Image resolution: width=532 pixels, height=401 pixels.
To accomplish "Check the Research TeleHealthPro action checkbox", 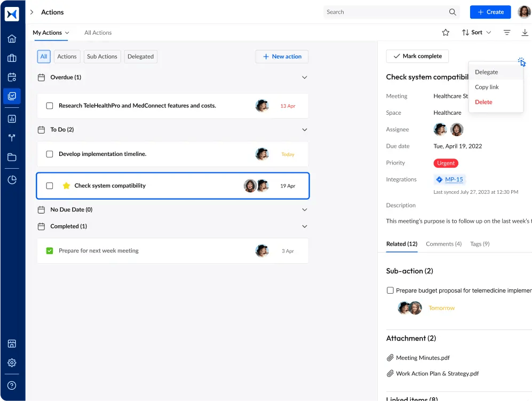I will coord(50,106).
